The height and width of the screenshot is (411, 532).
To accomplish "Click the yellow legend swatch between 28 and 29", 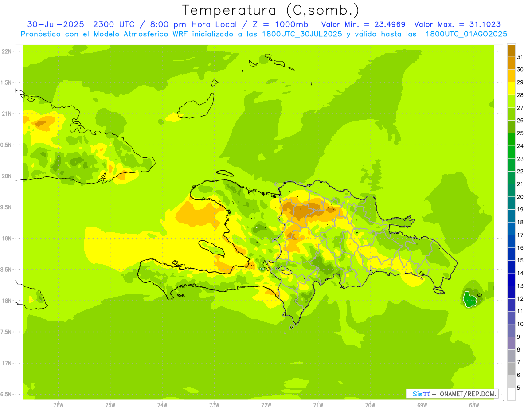I will (x=511, y=89).
